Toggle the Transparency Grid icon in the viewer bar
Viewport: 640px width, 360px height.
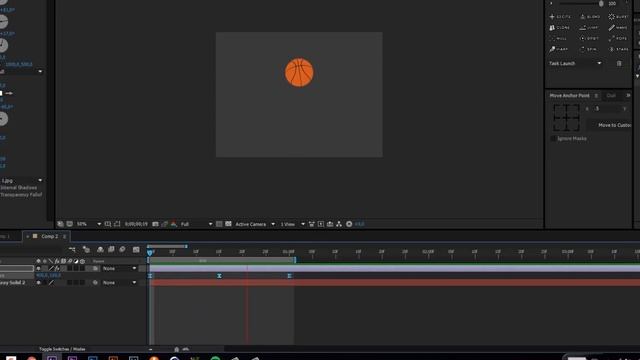pyautogui.click(x=228, y=224)
